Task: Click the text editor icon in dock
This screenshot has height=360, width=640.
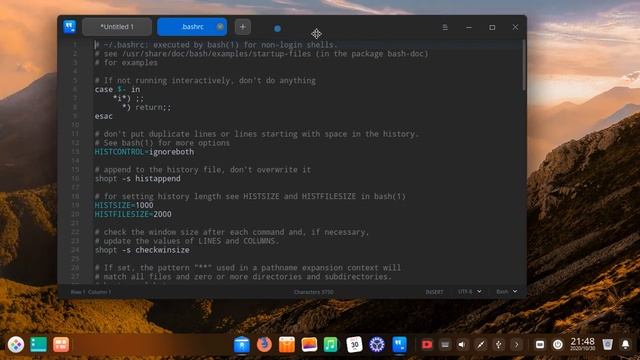Action: click(x=400, y=344)
